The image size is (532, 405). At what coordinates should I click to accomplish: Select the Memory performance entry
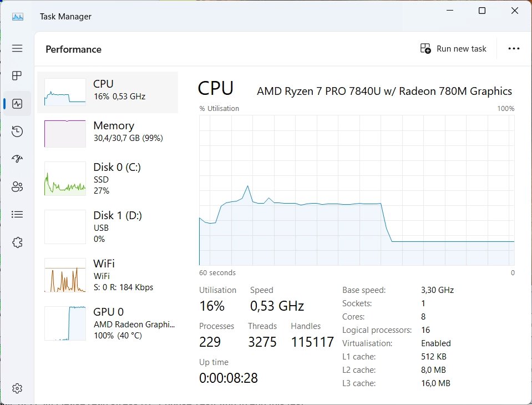pos(108,133)
